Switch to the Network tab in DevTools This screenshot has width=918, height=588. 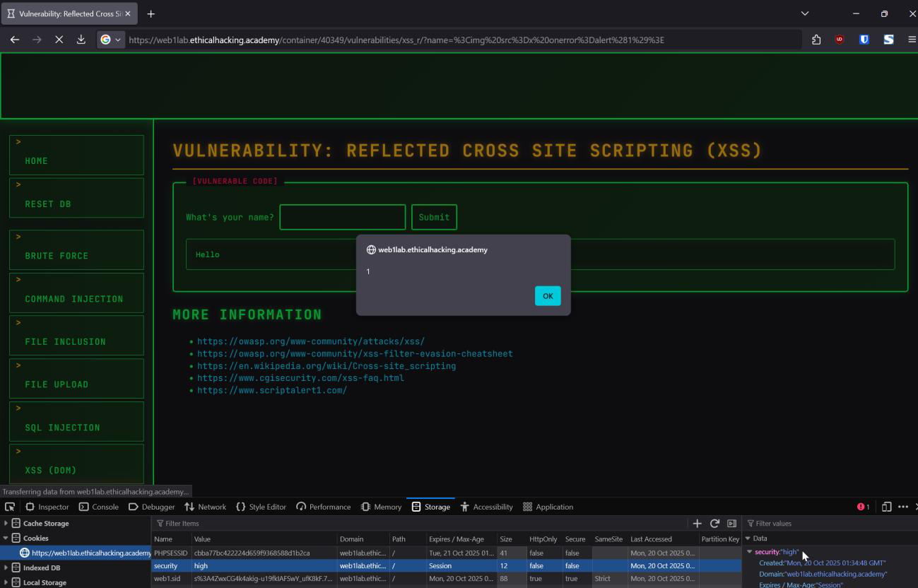coord(205,507)
